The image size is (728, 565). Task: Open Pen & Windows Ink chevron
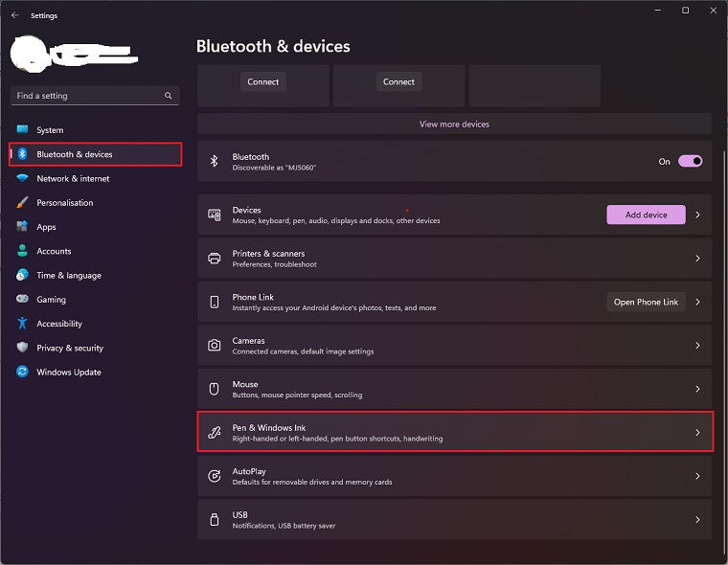(697, 433)
